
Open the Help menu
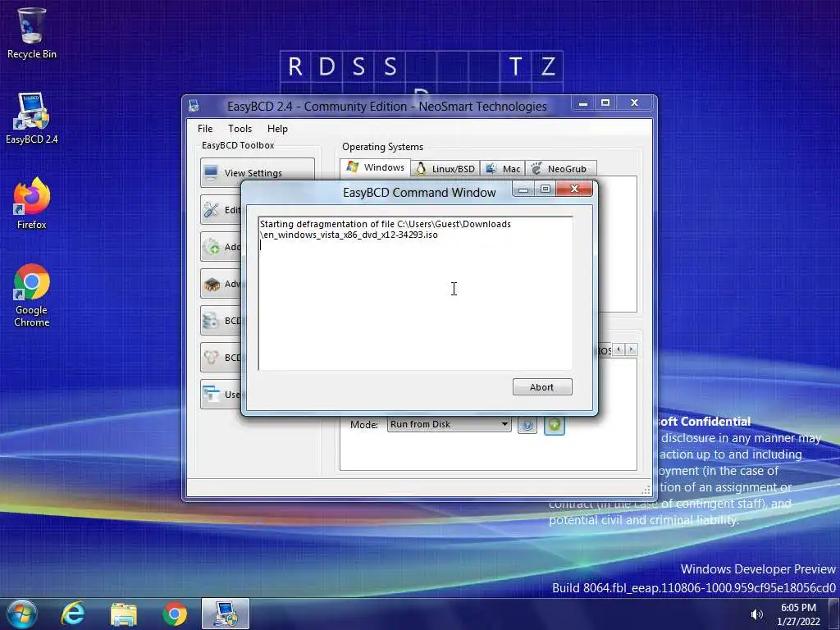tap(277, 129)
